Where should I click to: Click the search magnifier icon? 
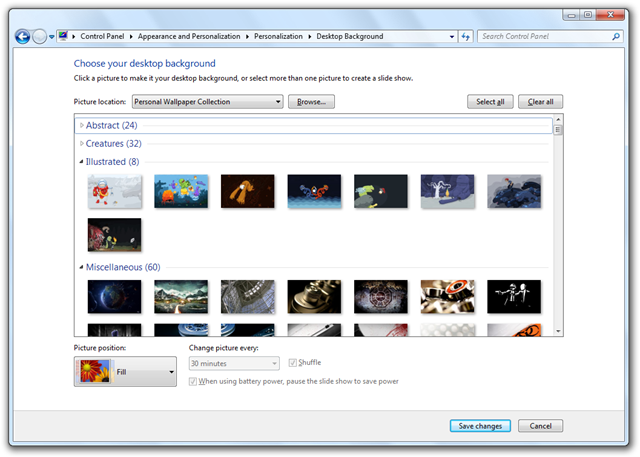pos(614,36)
